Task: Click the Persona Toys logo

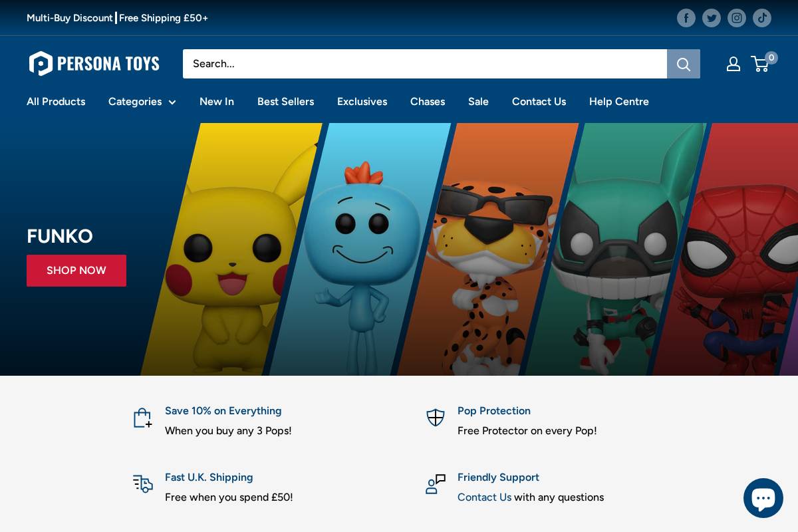Action: [x=94, y=63]
